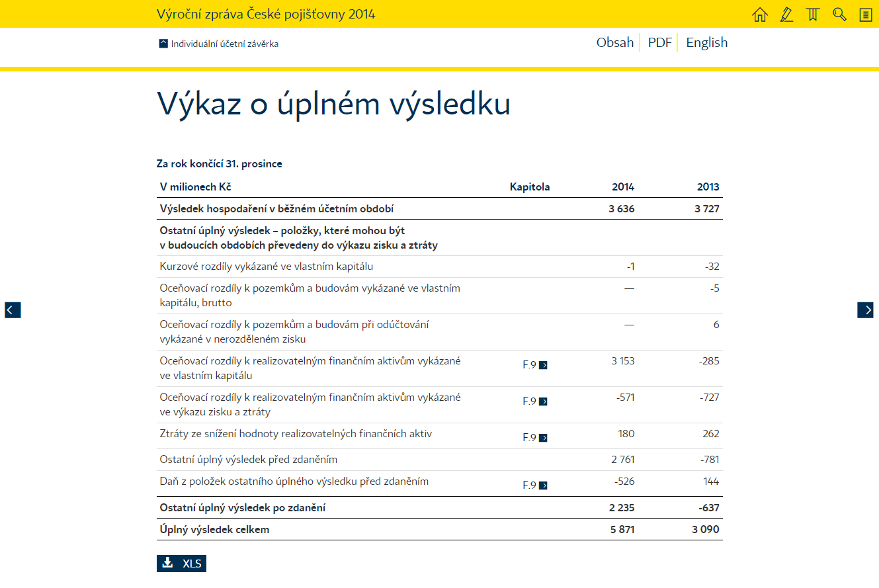Screen dimensions: 879x588
Task: Click the 2014 column header
Action: coord(623,187)
